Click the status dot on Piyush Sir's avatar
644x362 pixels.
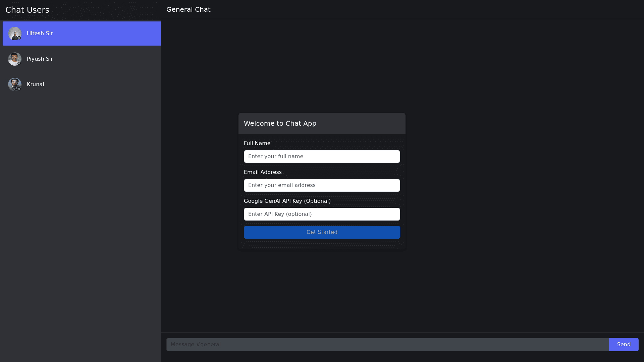coord(19,63)
